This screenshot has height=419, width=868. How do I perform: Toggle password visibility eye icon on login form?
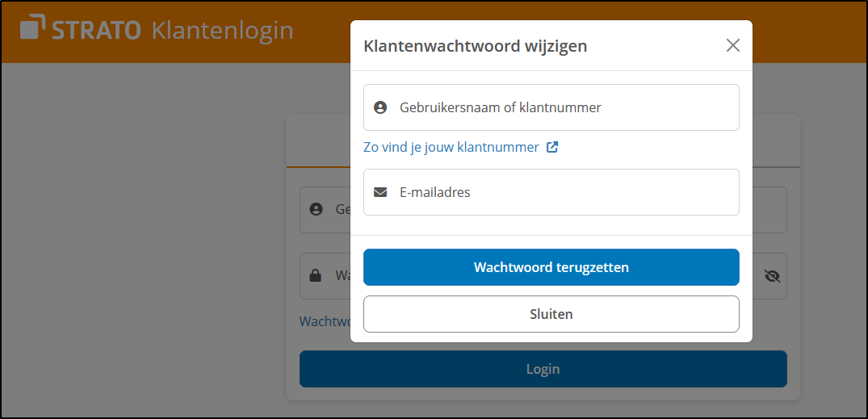coord(772,275)
